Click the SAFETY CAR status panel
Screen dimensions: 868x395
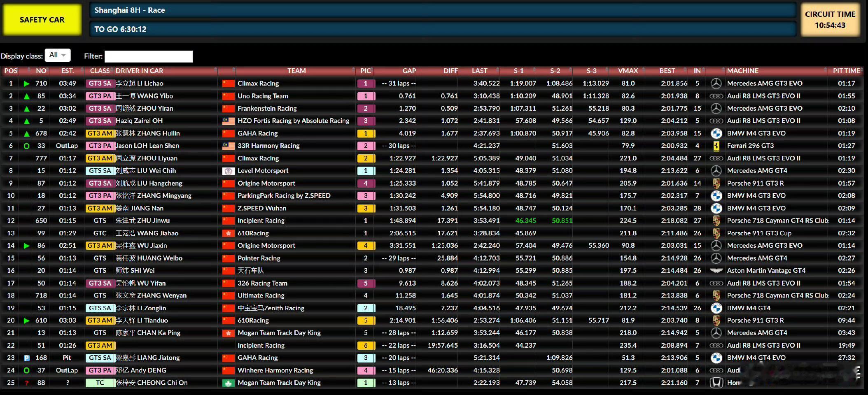tap(42, 20)
